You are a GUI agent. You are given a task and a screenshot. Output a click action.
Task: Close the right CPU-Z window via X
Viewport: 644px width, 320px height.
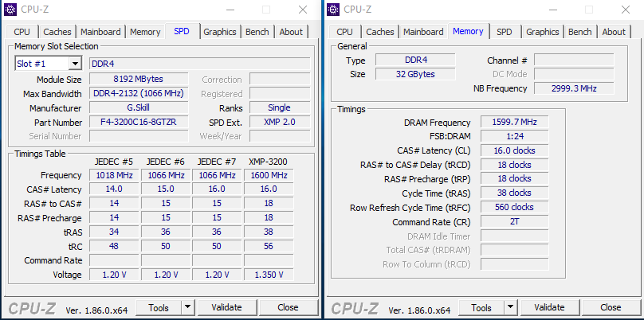(626, 10)
